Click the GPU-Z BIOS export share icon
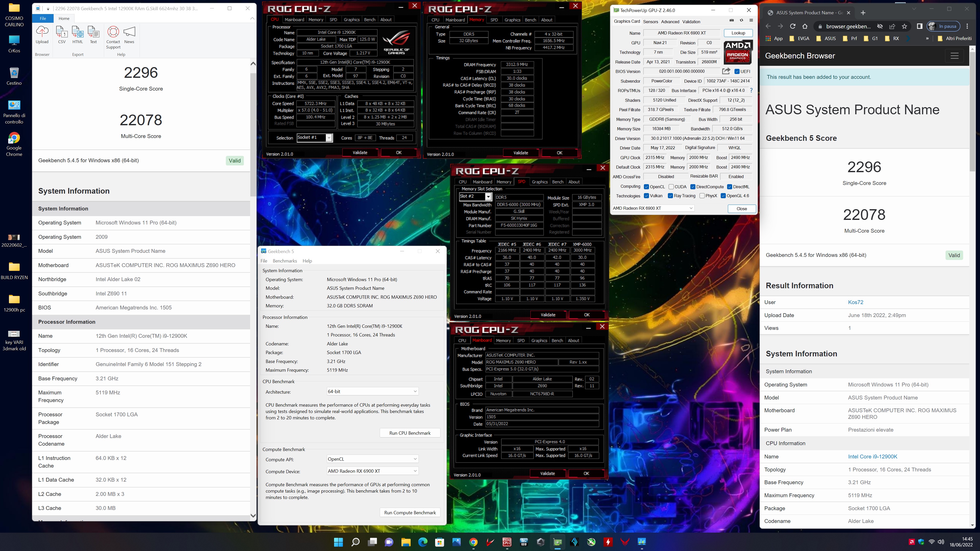 [726, 71]
